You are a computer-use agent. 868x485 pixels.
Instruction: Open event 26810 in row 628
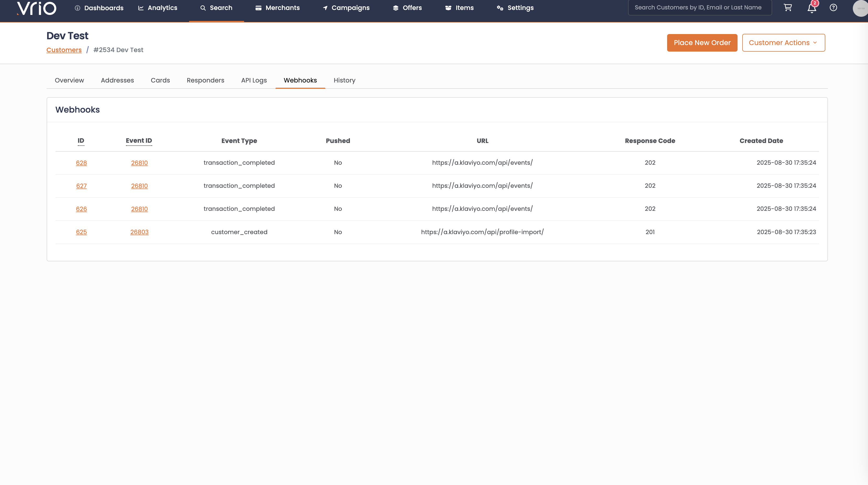point(139,163)
